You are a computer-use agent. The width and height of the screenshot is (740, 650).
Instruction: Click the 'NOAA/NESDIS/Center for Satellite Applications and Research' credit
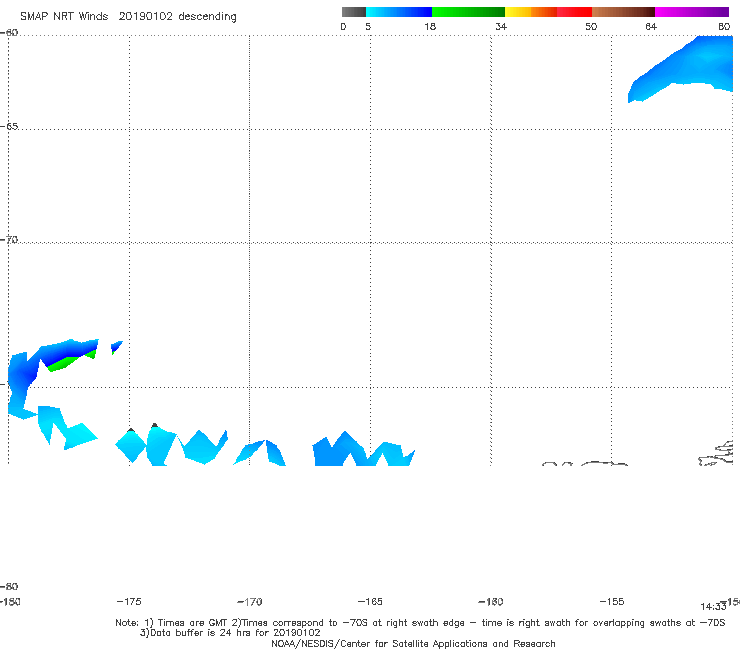coord(413,643)
